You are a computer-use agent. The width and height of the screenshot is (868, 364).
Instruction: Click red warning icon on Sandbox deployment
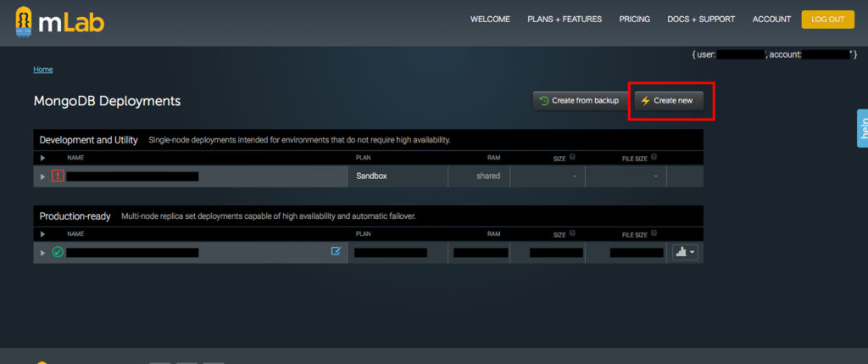coord(58,176)
